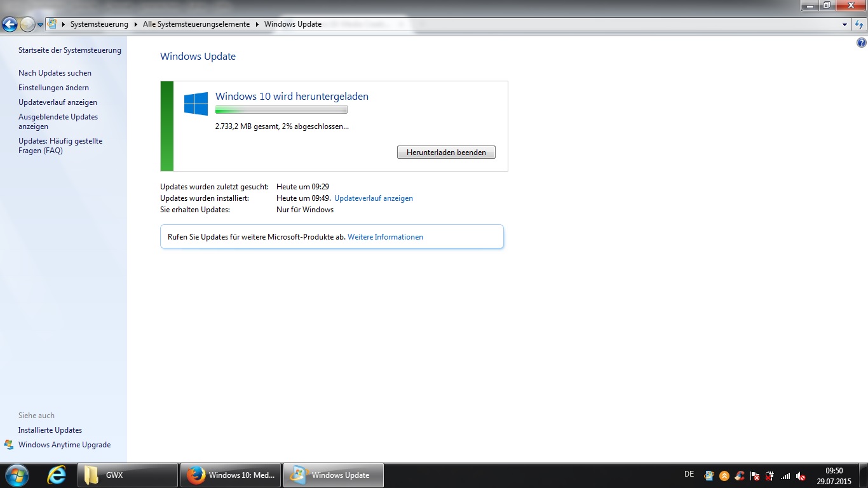This screenshot has width=868, height=488.
Task: Switch to Firefox Windows 10: Med... taskbar button
Action: tap(231, 475)
